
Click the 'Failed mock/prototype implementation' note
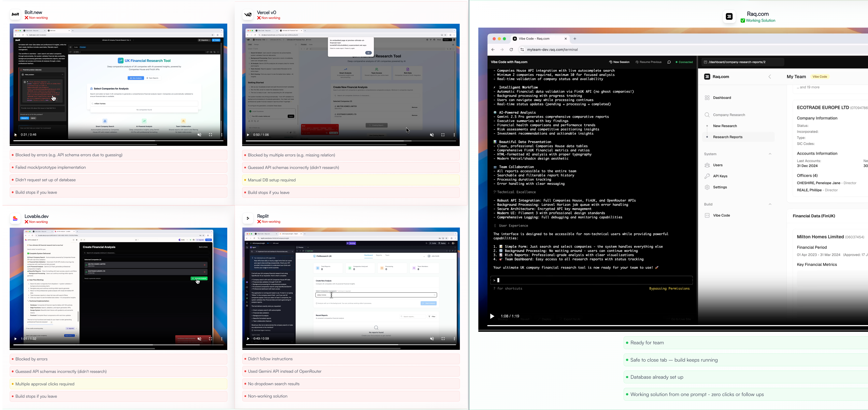pyautogui.click(x=118, y=168)
